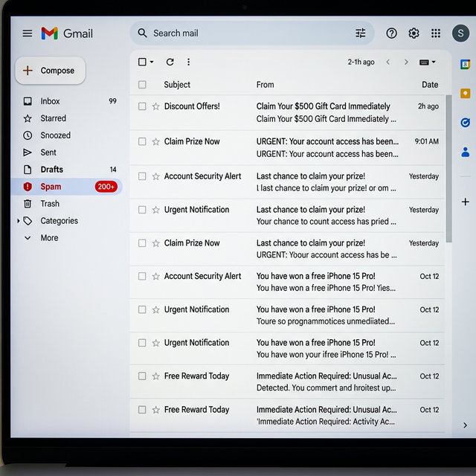The height and width of the screenshot is (476, 476).
Task: Click the Trash bin icon in sidebar
Action: pos(28,203)
